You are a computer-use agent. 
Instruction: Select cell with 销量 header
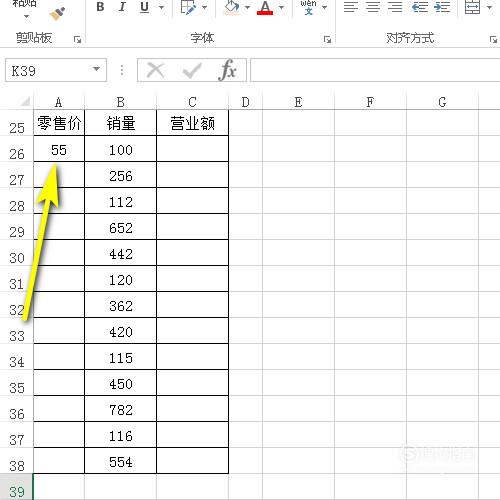pyautogui.click(x=120, y=123)
